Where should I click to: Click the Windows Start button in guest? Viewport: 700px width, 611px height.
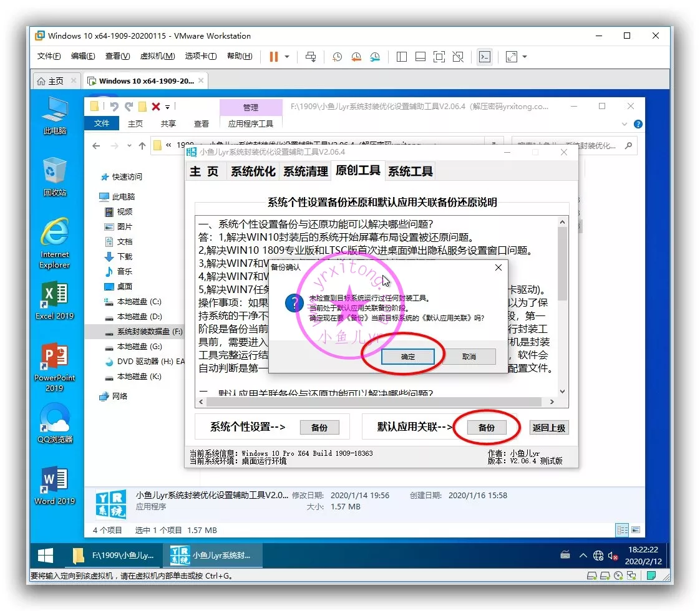coord(46,555)
